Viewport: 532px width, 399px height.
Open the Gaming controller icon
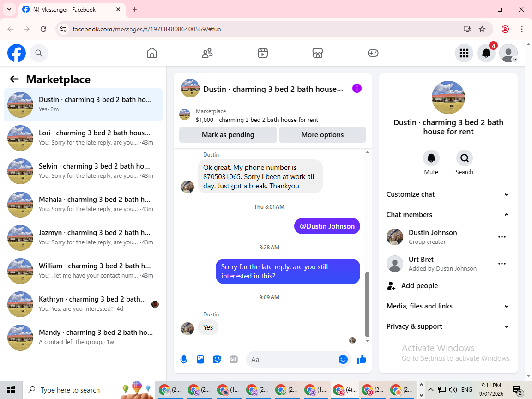[373, 53]
